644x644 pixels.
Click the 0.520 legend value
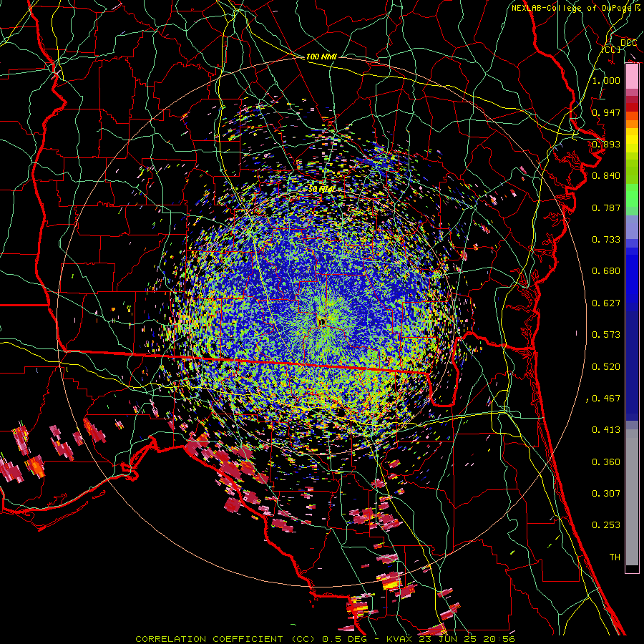click(606, 367)
